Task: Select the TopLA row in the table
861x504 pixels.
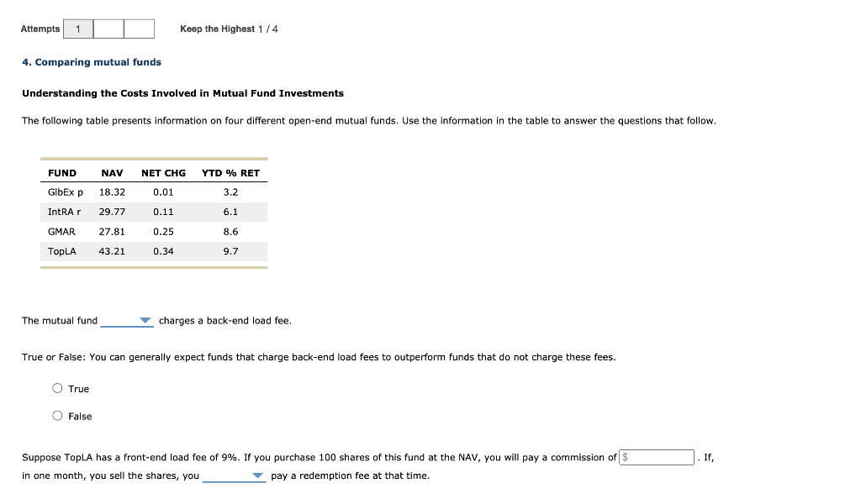Action: pos(151,251)
